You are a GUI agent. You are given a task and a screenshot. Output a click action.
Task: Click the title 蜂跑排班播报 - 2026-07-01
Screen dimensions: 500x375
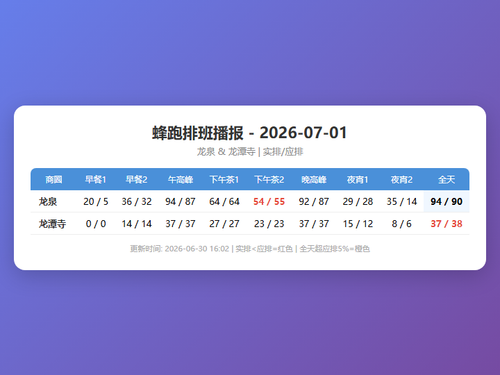click(x=250, y=133)
